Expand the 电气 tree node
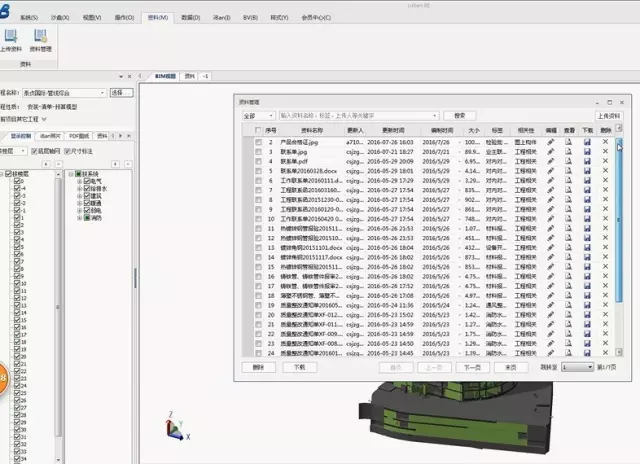Screen dimensions: 640x464 coord(80,181)
